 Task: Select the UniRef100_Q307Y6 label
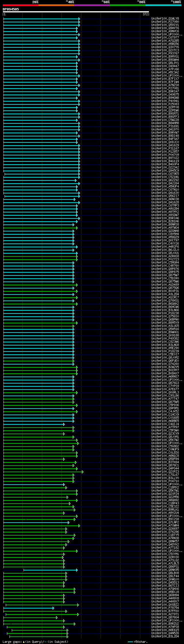165,47
